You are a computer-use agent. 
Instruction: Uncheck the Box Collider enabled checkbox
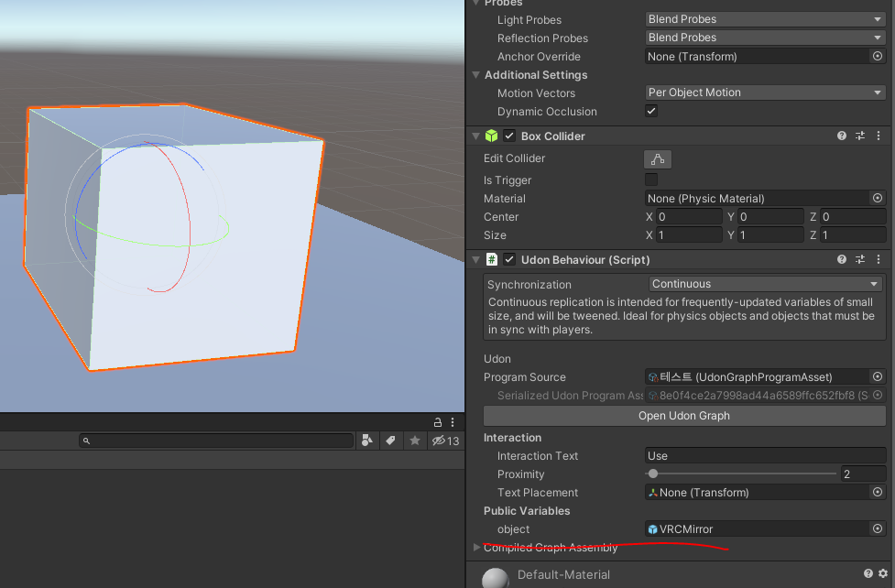509,136
